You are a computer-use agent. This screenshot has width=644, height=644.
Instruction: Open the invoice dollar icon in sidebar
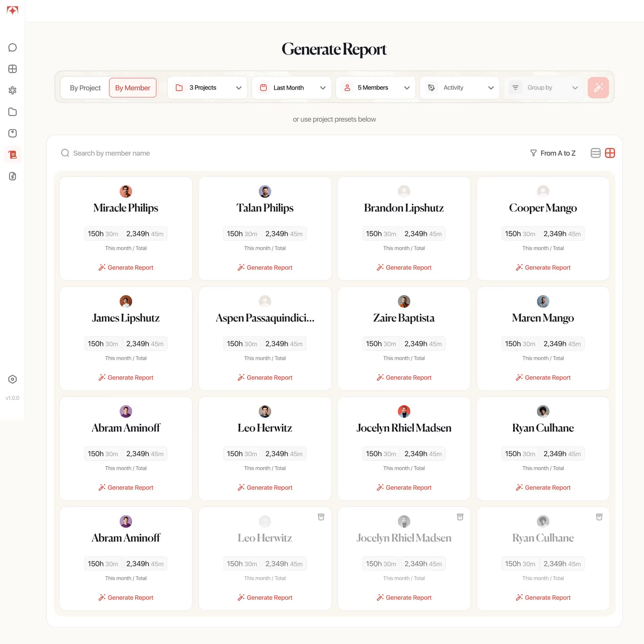pos(12,176)
